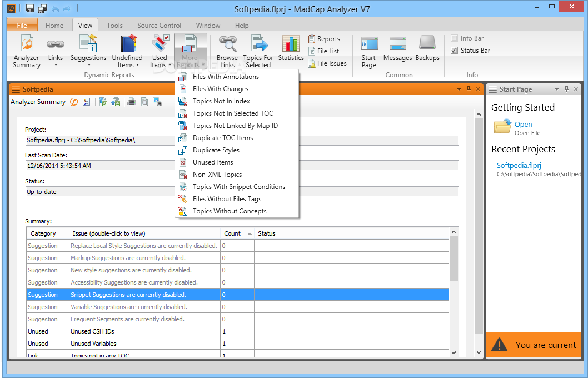Show the Start Page via ribbon button
Screen dimensions: 588x378
coord(369,51)
